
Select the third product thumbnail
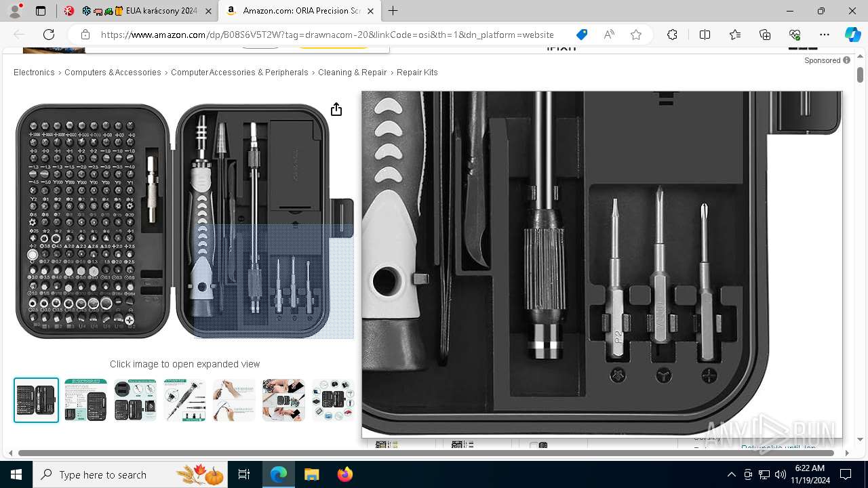coord(136,400)
